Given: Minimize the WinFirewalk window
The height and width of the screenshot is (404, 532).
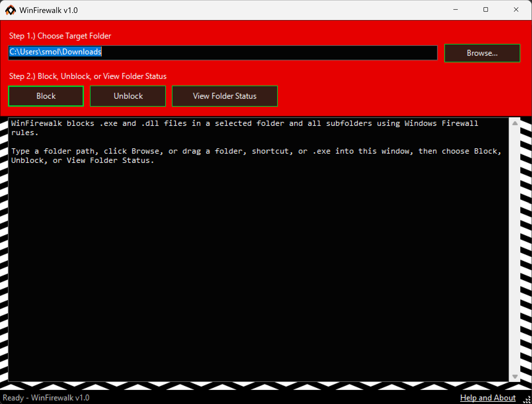Looking at the screenshot, I should (x=456, y=10).
